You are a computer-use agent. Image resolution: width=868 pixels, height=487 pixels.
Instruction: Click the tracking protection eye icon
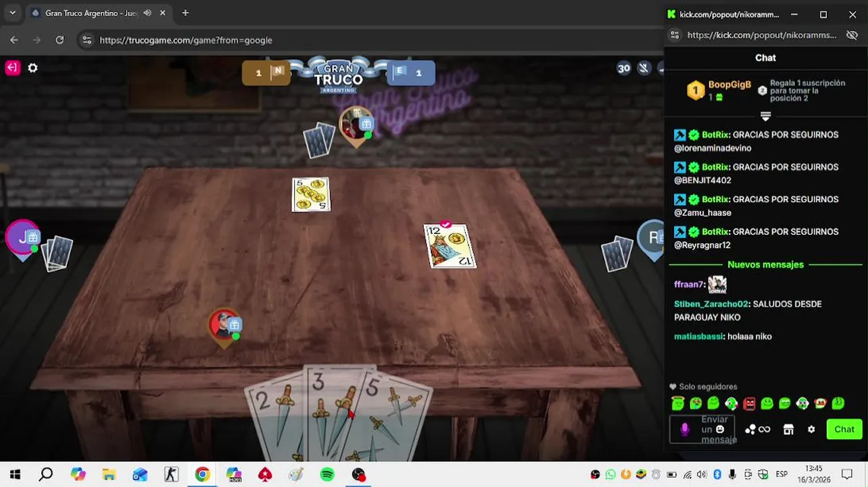pos(852,35)
